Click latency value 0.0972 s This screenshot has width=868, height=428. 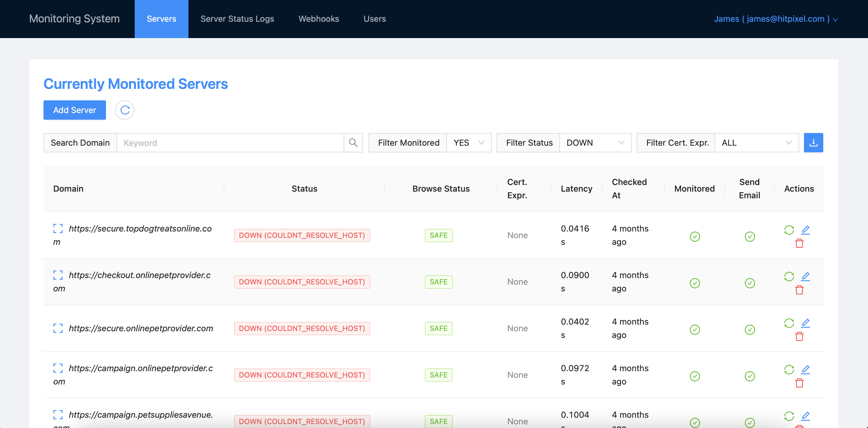tap(575, 375)
